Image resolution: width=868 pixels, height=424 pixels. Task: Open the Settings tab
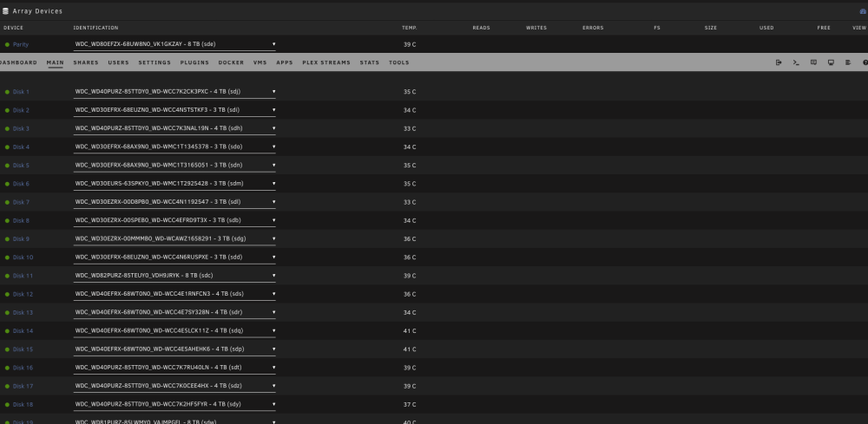point(155,62)
